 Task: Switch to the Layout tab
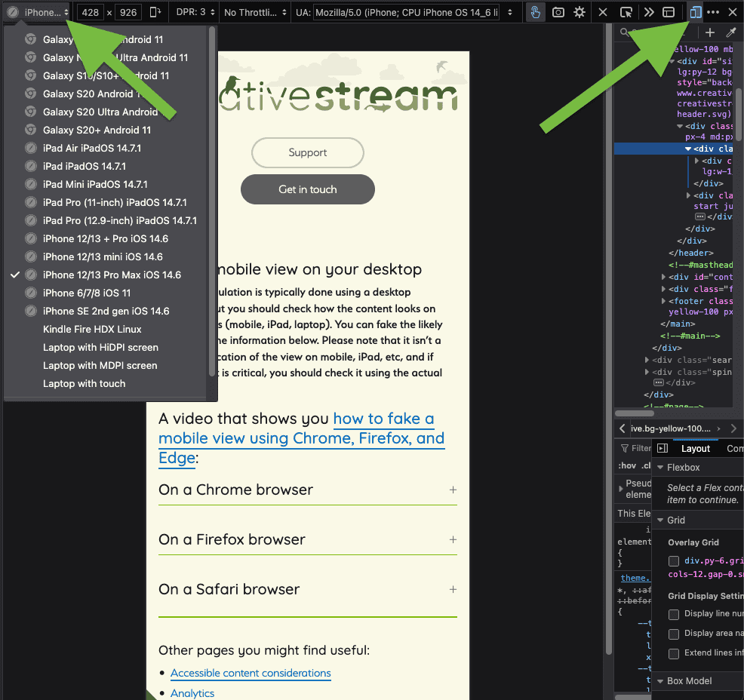coord(696,448)
